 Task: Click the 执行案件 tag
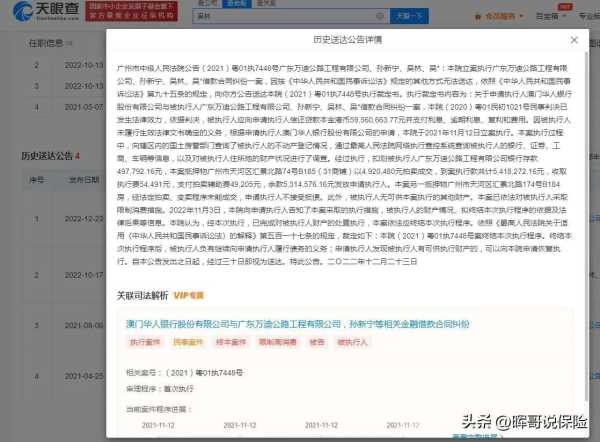pyautogui.click(x=145, y=342)
